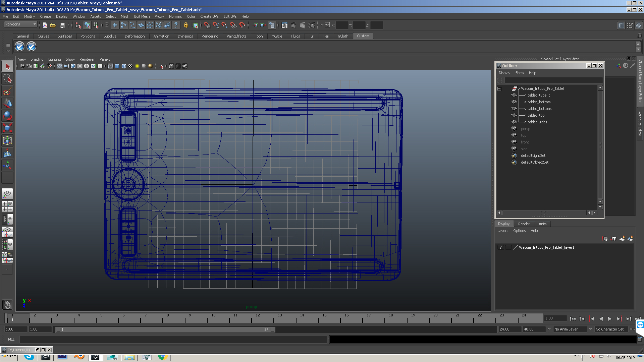Screen dimensions: 644x362
Task: Select the arrow Select tool in toolbox
Action: [7, 66]
